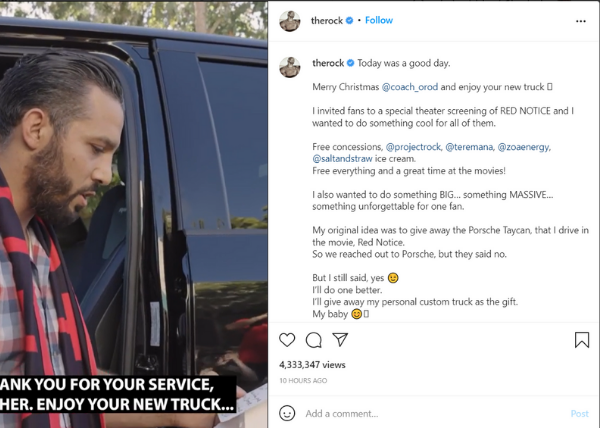
Task: Like the post with the heart icon
Action: point(287,340)
